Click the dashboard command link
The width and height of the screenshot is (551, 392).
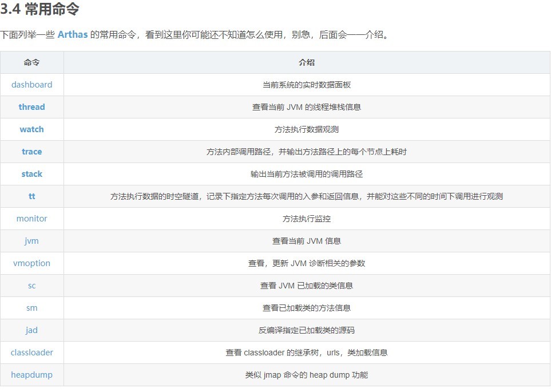tap(31, 85)
